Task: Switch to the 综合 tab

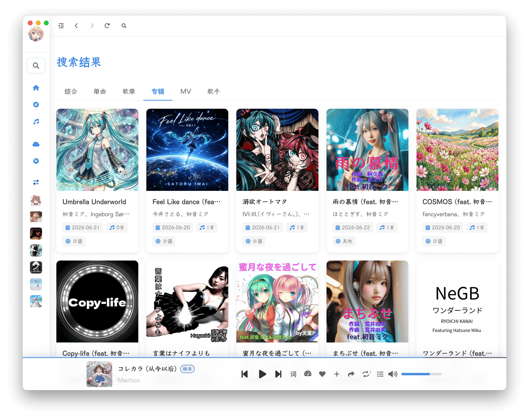Action: (71, 92)
